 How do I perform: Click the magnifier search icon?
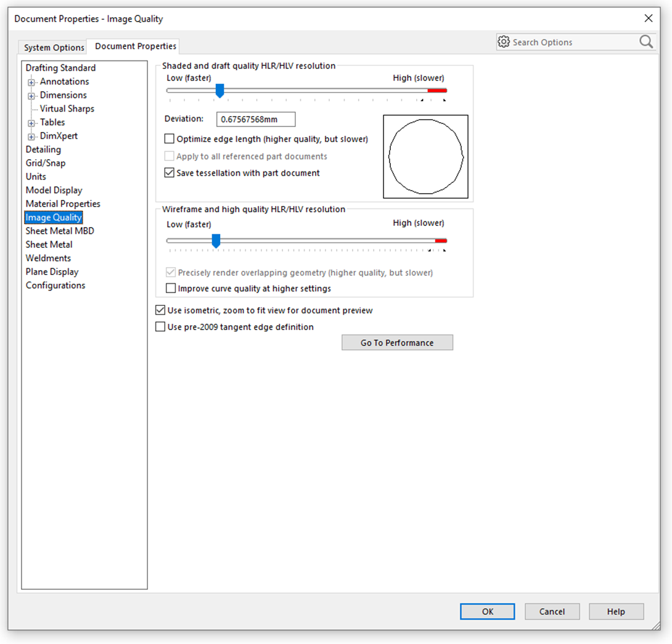pos(645,42)
